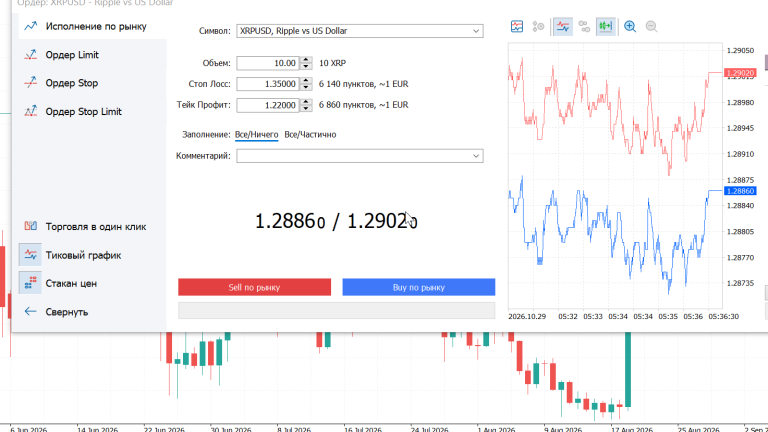Click the grayed time-and-sales icon in chart toolbar
The image size is (768, 432).
coord(538,26)
